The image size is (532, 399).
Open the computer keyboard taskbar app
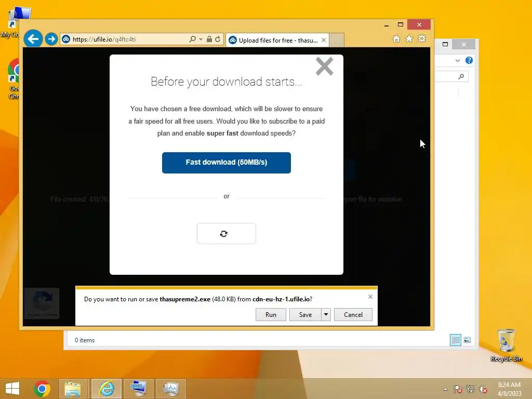138,389
